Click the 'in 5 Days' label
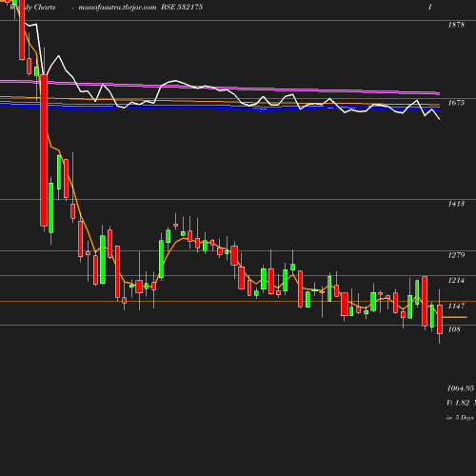The height and width of the screenshot is (476, 476). pos(460,418)
